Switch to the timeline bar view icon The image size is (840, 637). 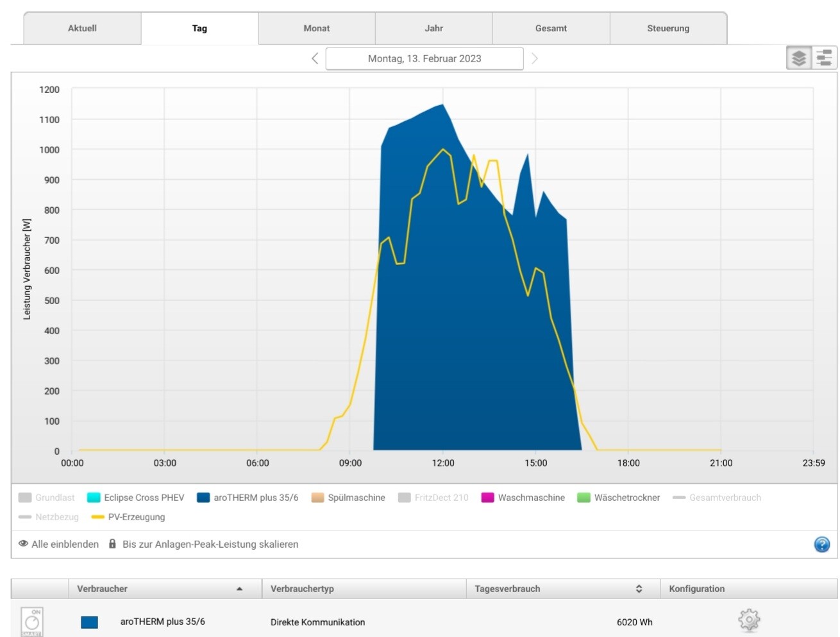pyautogui.click(x=825, y=58)
